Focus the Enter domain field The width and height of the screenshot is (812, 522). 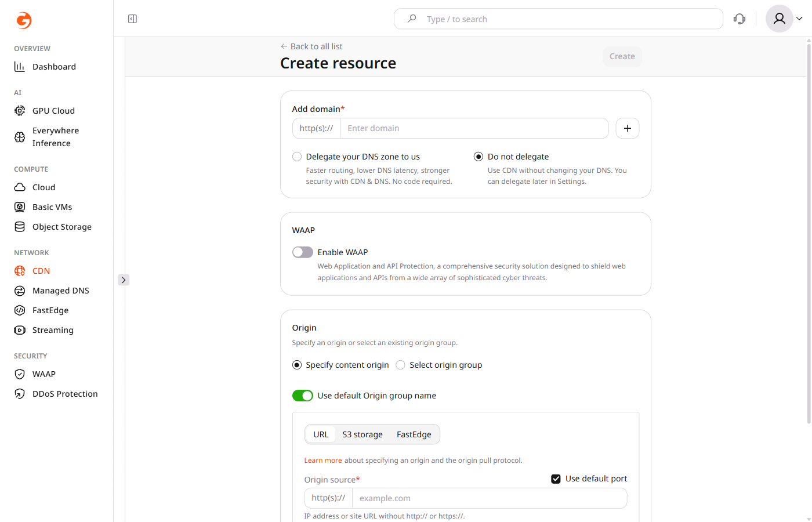tap(474, 128)
